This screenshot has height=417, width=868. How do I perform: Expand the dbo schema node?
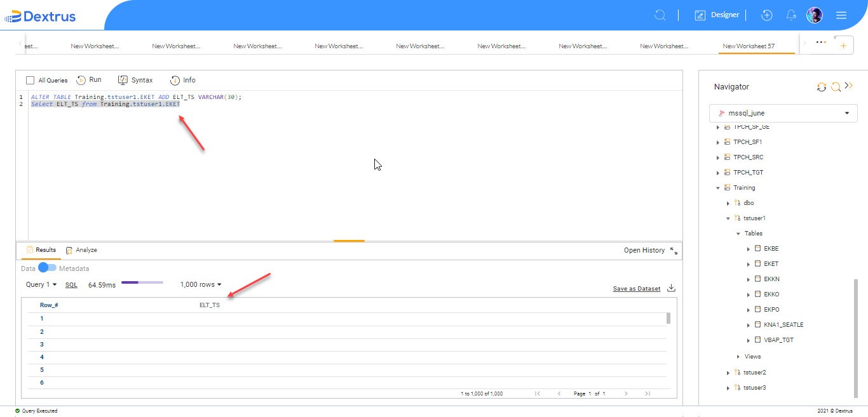(728, 203)
